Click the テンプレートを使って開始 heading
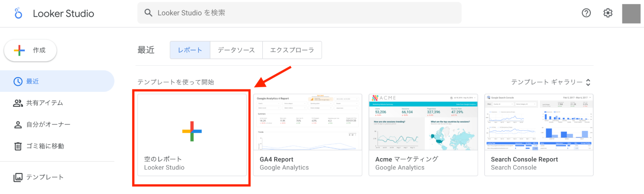Image resolution: width=644 pixels, height=194 pixels. [176, 82]
